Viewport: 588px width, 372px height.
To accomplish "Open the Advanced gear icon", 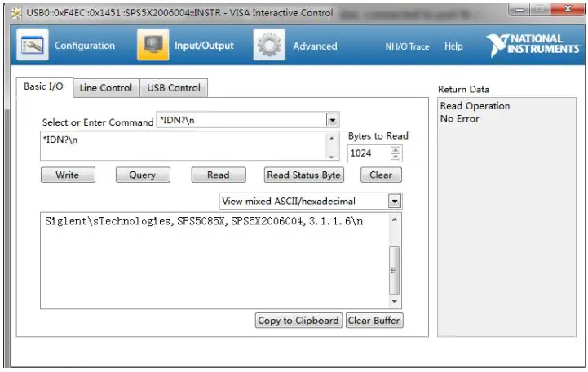I will point(269,45).
